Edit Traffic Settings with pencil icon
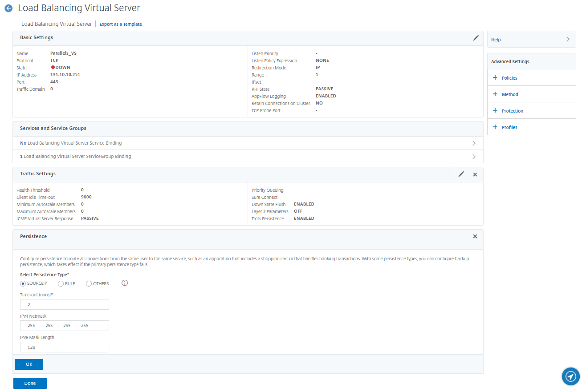The image size is (582, 392). (x=461, y=174)
